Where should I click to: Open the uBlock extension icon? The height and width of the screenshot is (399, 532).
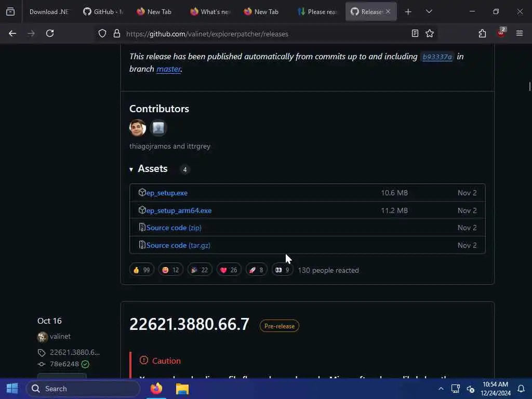coord(501,32)
